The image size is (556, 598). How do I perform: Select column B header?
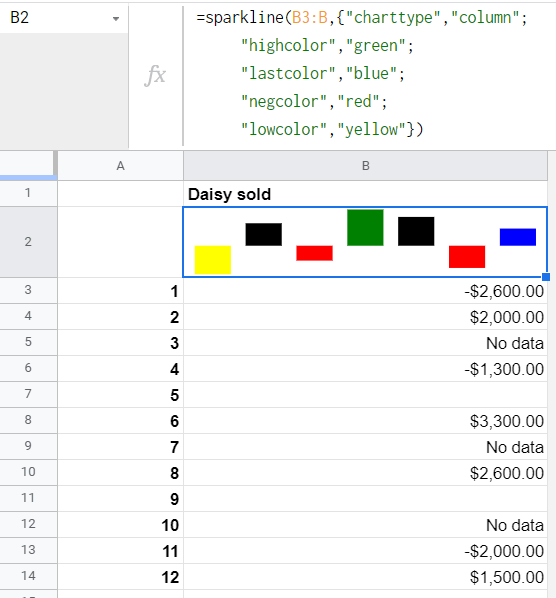365,166
